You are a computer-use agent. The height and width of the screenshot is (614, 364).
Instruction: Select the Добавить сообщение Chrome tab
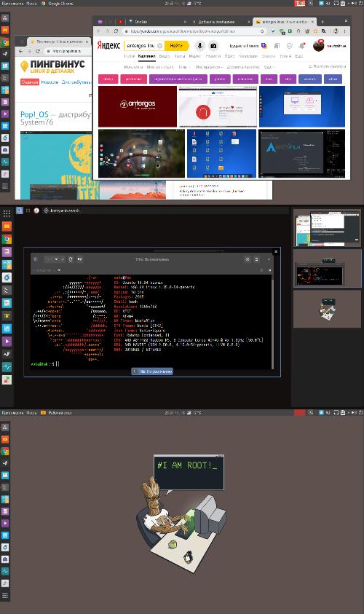tap(219, 22)
